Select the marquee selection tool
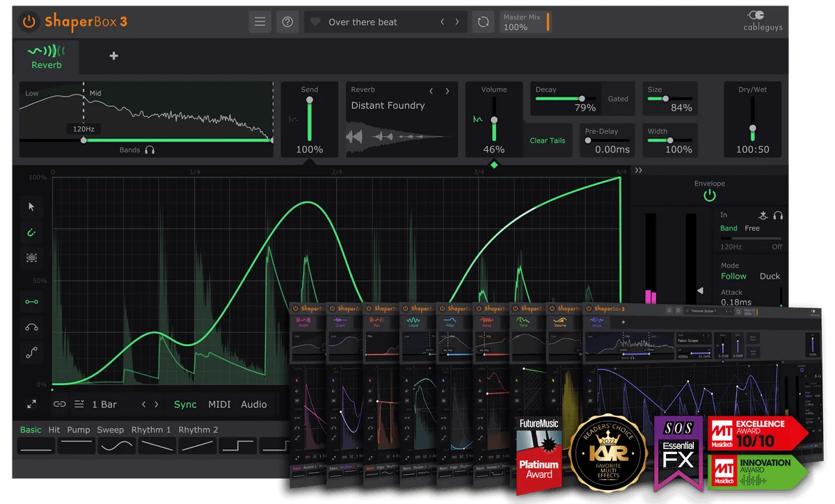The height and width of the screenshot is (504, 835). point(31,258)
